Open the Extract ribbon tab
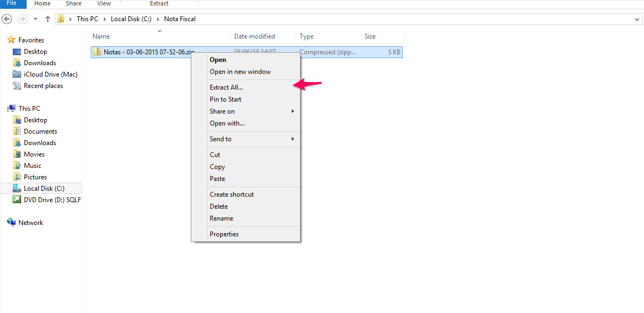The height and width of the screenshot is (313, 644). click(159, 4)
